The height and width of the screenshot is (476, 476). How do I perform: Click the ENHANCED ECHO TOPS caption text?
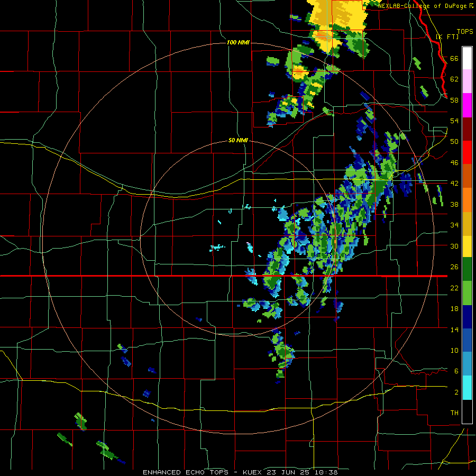tap(186, 472)
